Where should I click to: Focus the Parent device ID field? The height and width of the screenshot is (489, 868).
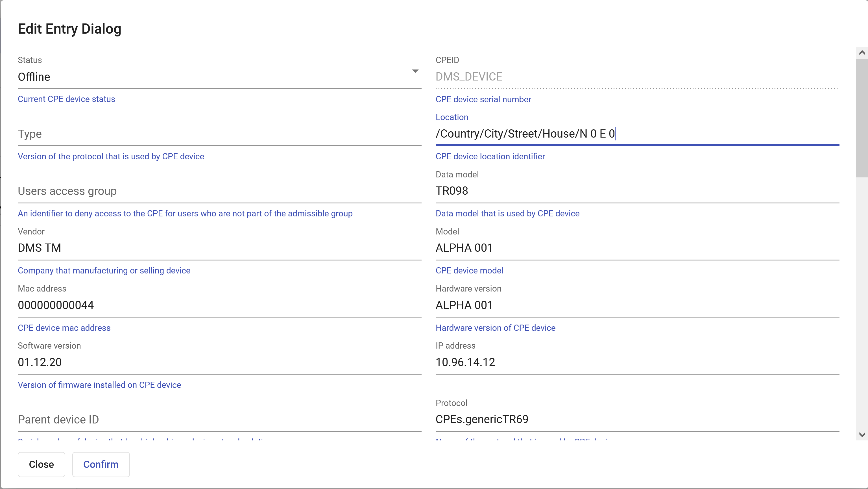point(219,420)
